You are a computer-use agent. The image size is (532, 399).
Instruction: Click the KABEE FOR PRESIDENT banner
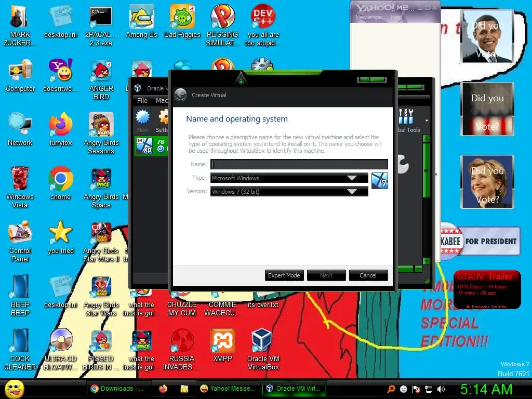(480, 241)
